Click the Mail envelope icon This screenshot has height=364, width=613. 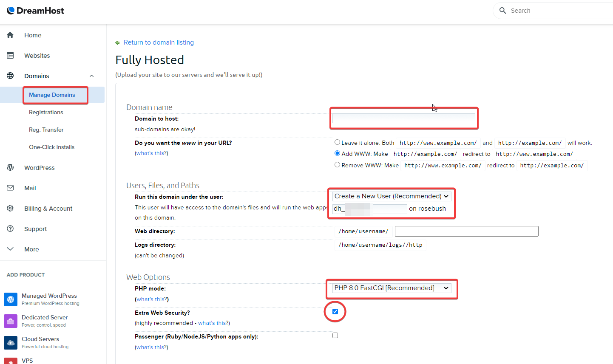pyautogui.click(x=10, y=188)
